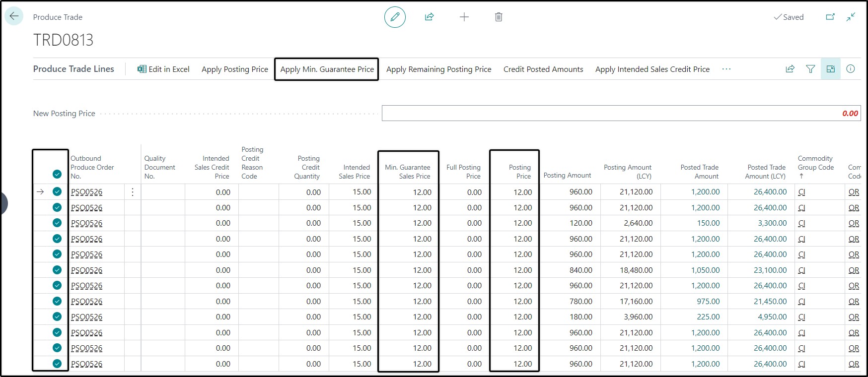Image resolution: width=868 pixels, height=377 pixels.
Task: Open the Posting Amount column header
Action: point(567,175)
